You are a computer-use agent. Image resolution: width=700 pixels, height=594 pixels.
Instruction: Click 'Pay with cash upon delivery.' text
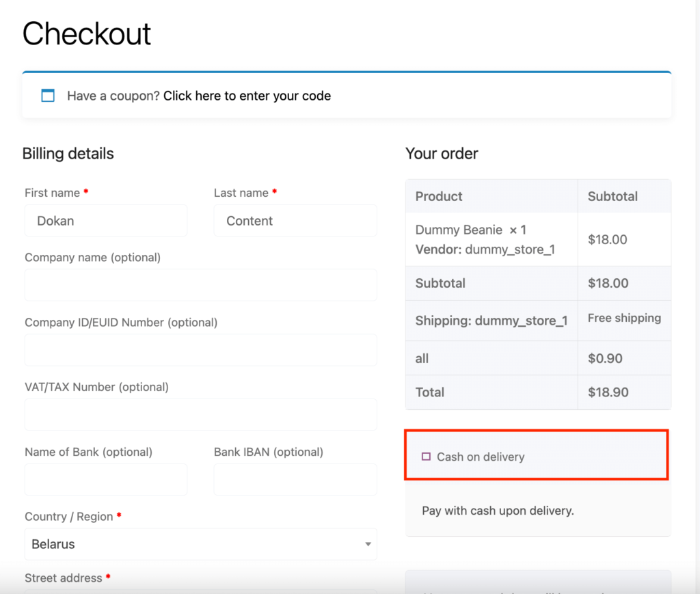pos(498,511)
